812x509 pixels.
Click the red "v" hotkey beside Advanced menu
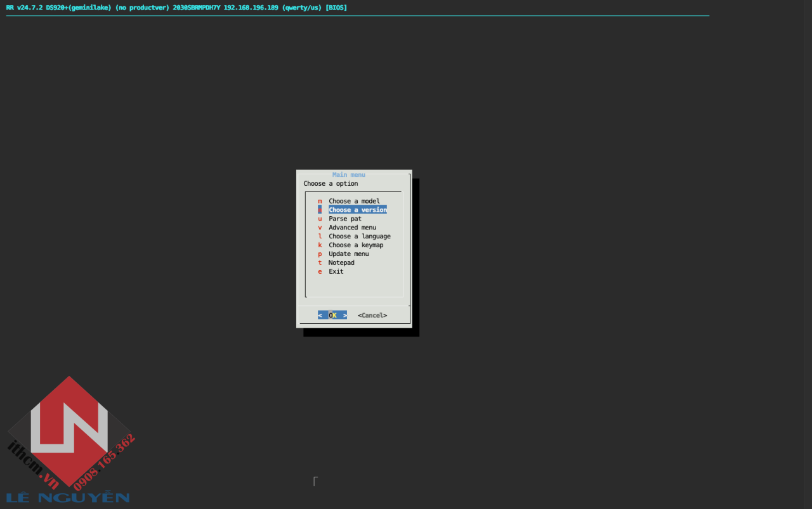(x=320, y=227)
